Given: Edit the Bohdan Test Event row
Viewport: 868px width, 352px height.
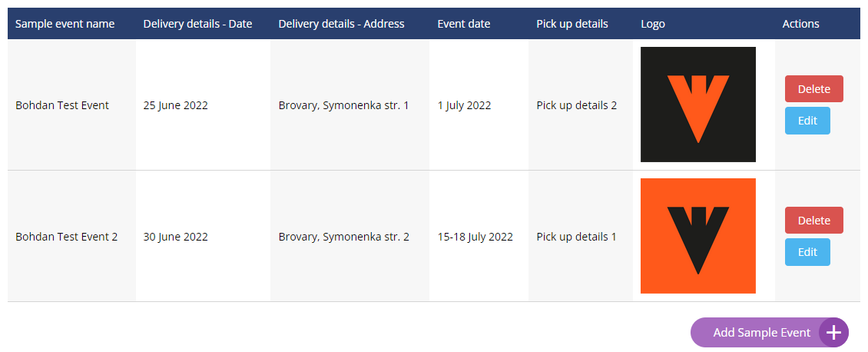Looking at the screenshot, I should (x=807, y=121).
